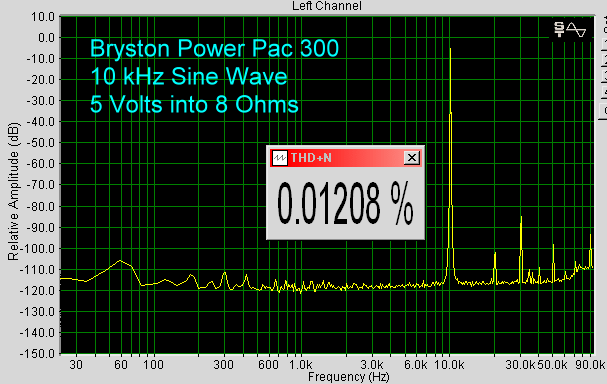The image size is (607, 384).
Task: Select the '5 Volts into 8 Ohms' annotation
Action: [x=194, y=104]
